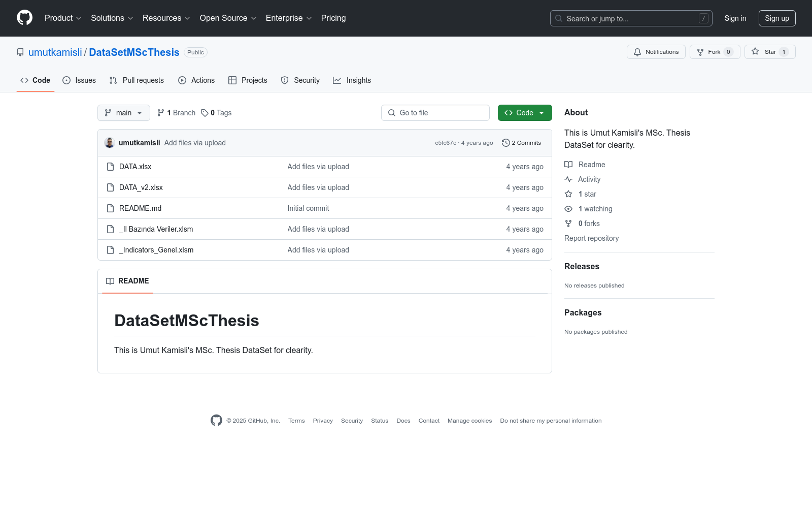Open the Enterprise dropdown

tap(289, 18)
